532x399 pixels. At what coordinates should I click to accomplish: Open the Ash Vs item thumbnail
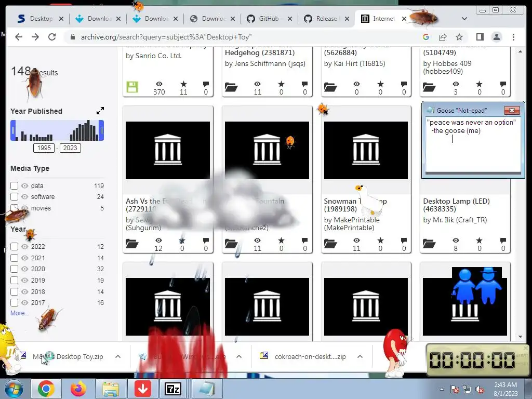[x=168, y=150]
